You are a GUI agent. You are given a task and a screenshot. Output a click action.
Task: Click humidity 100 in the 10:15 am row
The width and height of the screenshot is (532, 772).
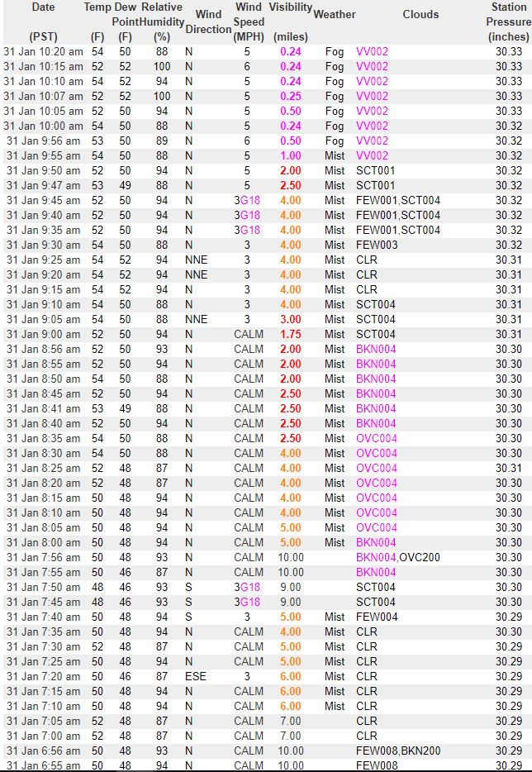162,66
